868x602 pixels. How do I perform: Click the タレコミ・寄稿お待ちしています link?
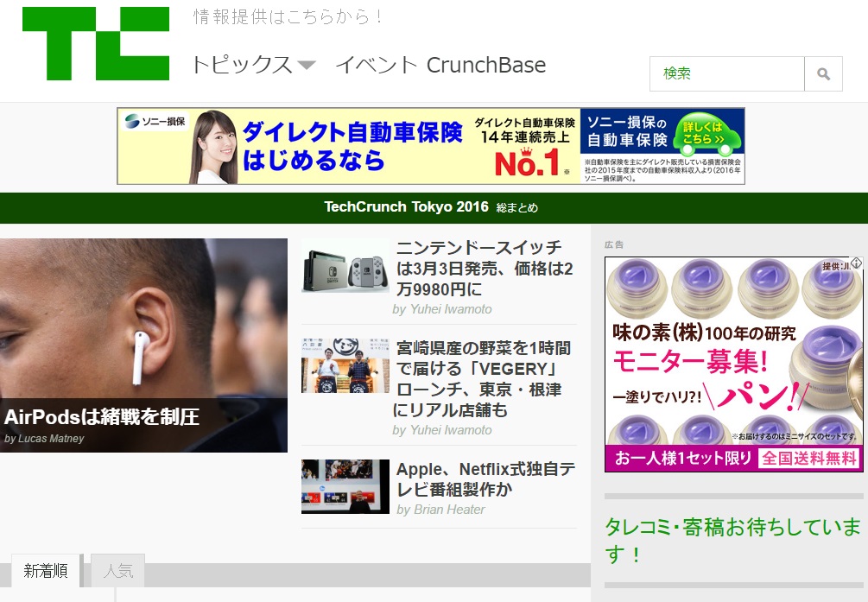732,540
